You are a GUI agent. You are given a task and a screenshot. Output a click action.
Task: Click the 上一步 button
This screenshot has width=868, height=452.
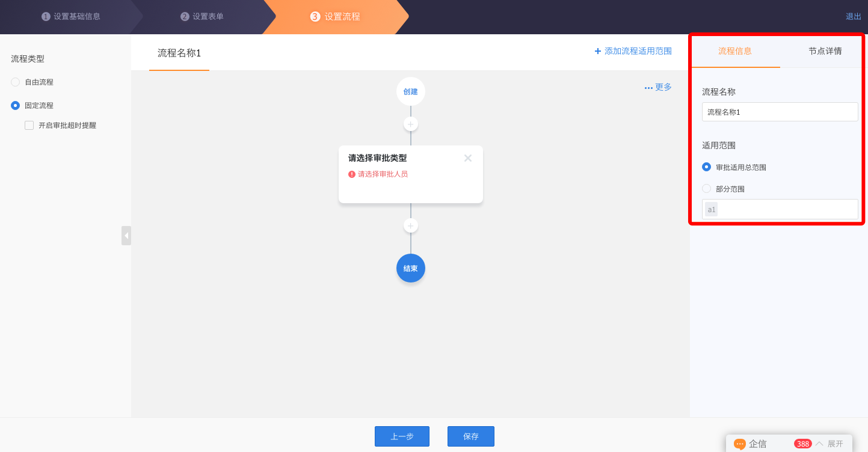(x=402, y=436)
